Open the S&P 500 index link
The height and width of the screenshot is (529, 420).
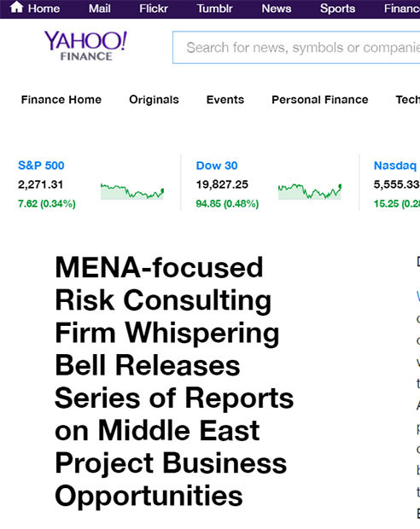click(41, 166)
